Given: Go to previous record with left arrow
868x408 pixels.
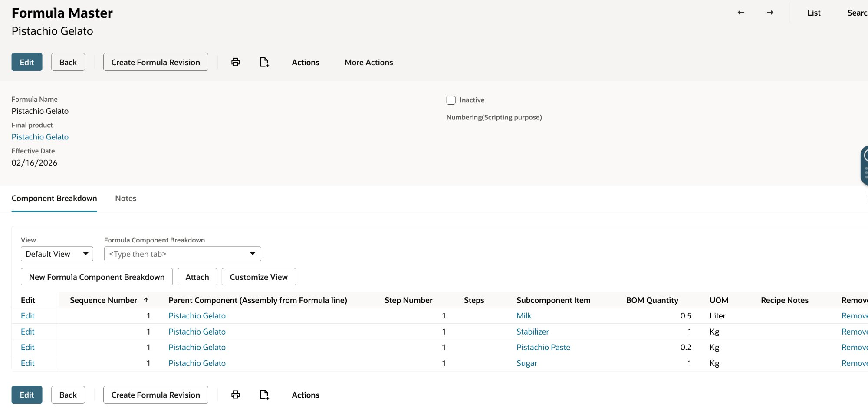Looking at the screenshot, I should (741, 13).
